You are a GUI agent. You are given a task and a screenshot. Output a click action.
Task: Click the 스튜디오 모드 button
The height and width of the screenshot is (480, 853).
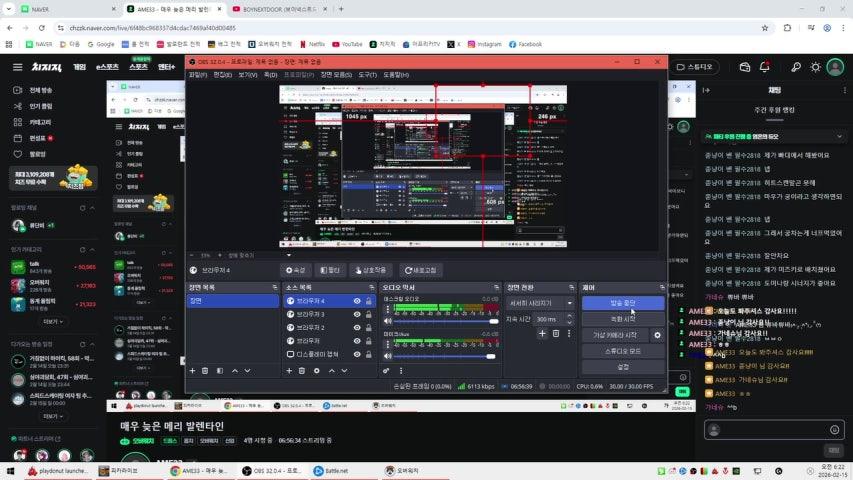(622, 351)
